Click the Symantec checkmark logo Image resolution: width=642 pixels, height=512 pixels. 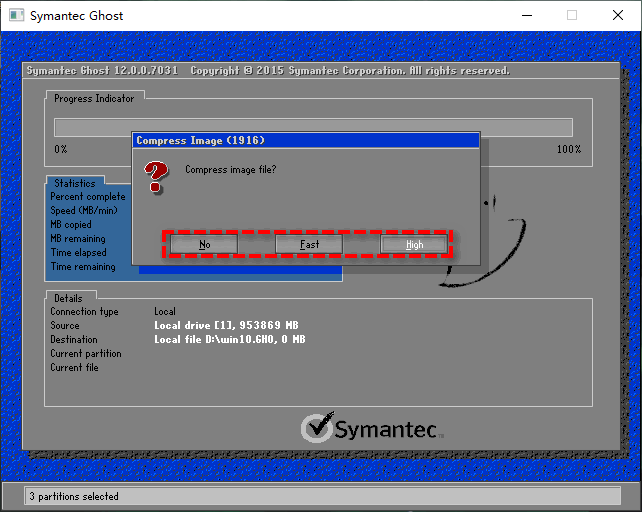pyautogui.click(x=317, y=428)
